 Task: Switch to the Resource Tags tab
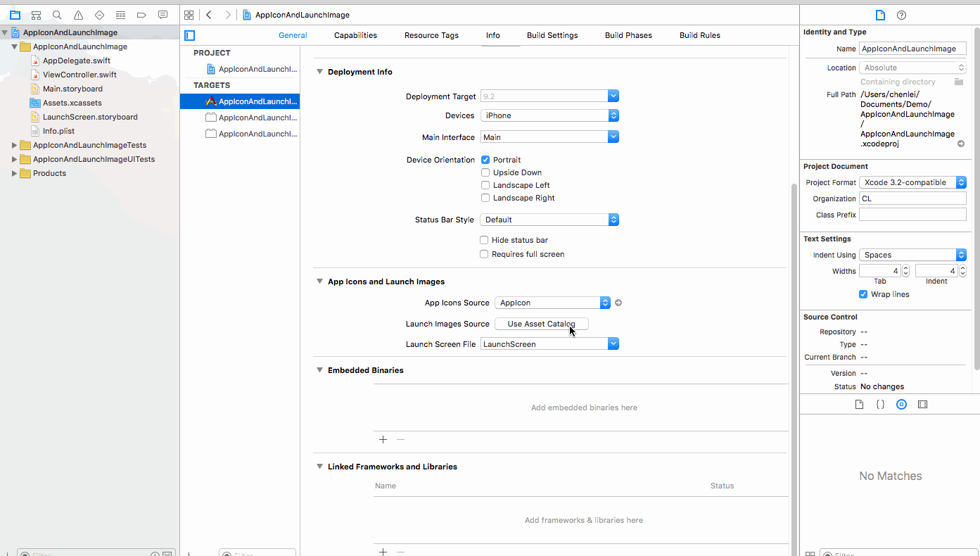point(431,35)
